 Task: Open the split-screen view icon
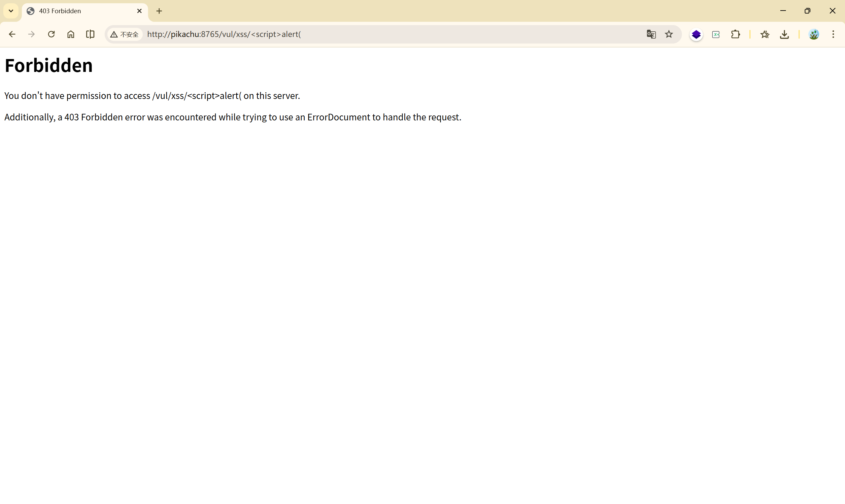click(90, 34)
